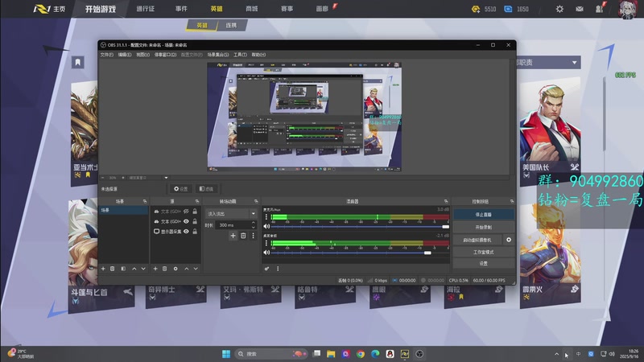Move source down in Sources panel
The width and height of the screenshot is (644, 362).
pos(196,269)
